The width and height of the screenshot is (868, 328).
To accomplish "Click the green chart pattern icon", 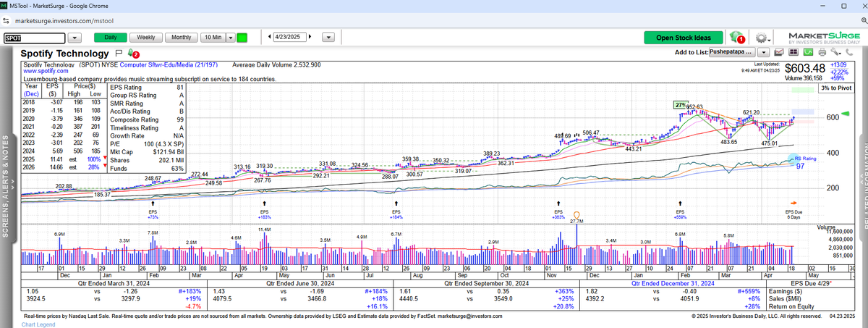I will tap(807, 53).
